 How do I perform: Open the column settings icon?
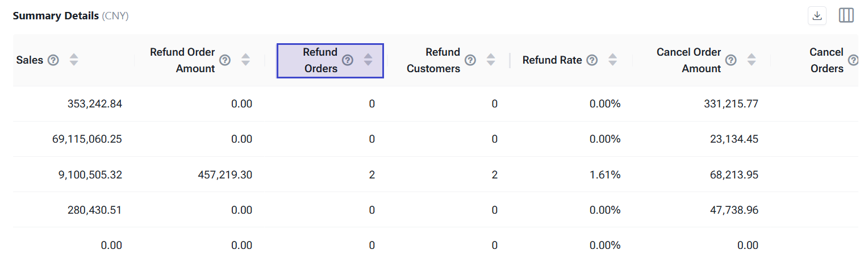click(846, 16)
